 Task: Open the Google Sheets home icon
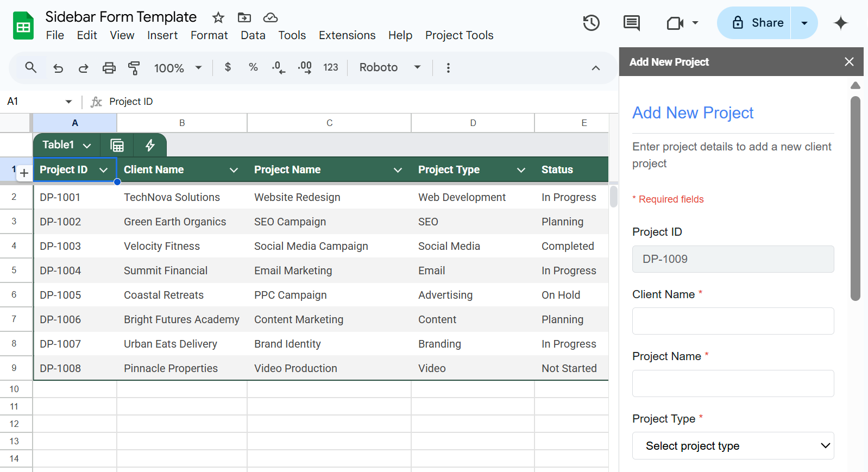[23, 26]
